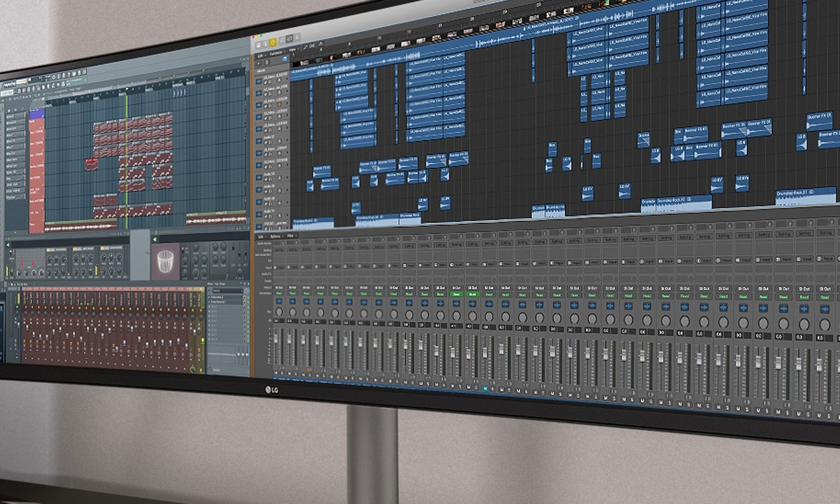Open the Edit menu in the Logic mixer
The height and width of the screenshot is (504, 840).
pyautogui.click(x=262, y=236)
